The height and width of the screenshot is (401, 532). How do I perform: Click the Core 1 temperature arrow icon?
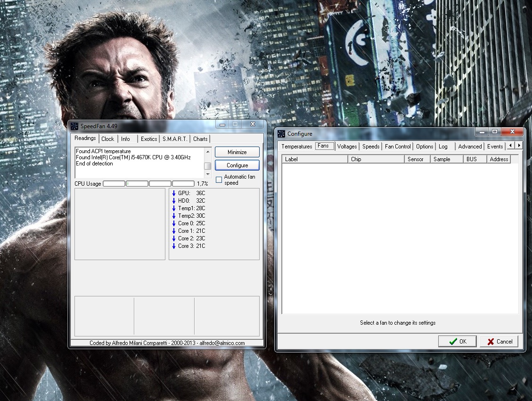click(x=174, y=231)
